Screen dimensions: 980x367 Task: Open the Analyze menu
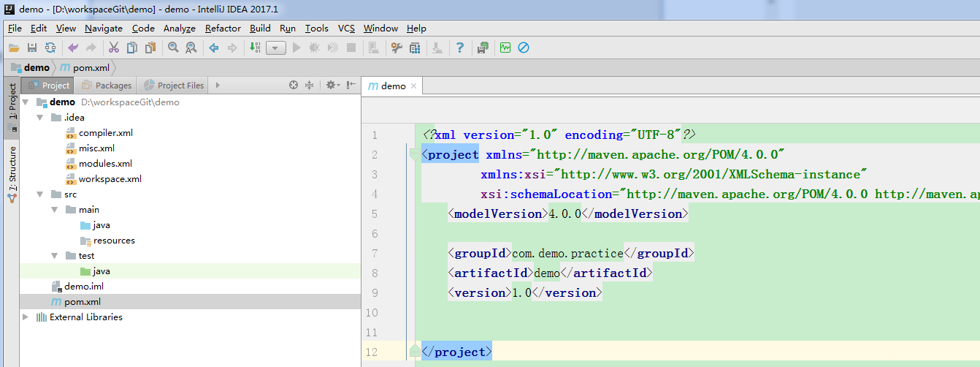180,29
